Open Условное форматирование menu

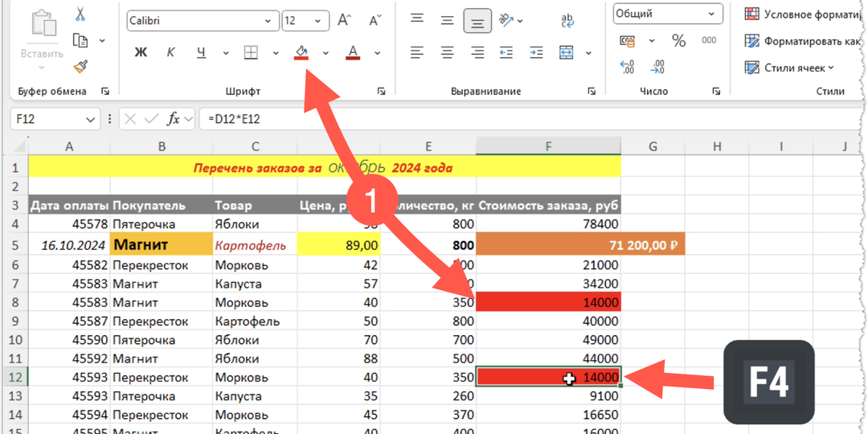805,14
